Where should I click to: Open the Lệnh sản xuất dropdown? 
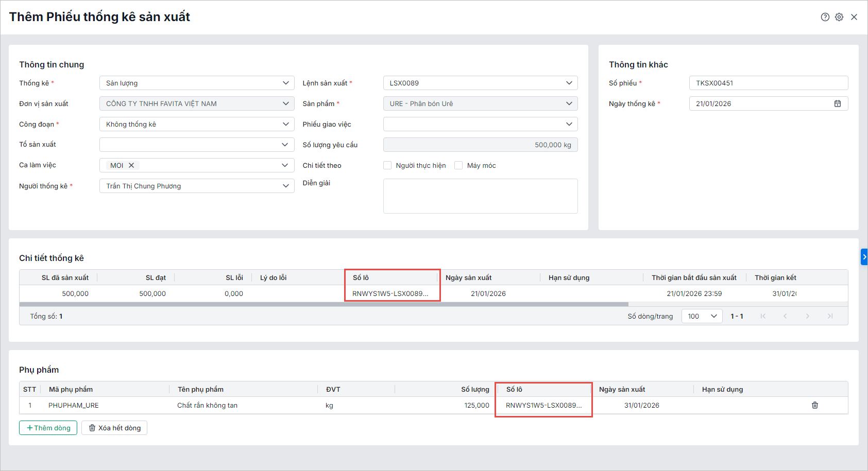coord(569,83)
